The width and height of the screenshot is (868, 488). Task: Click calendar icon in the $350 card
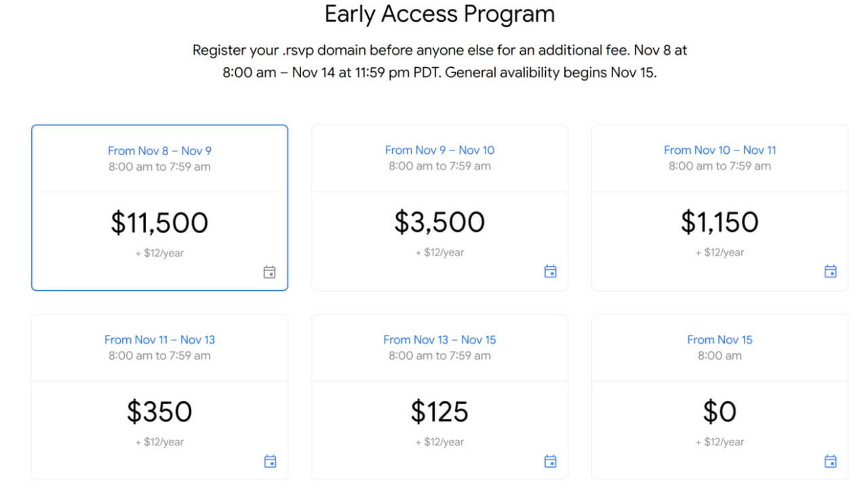270,462
